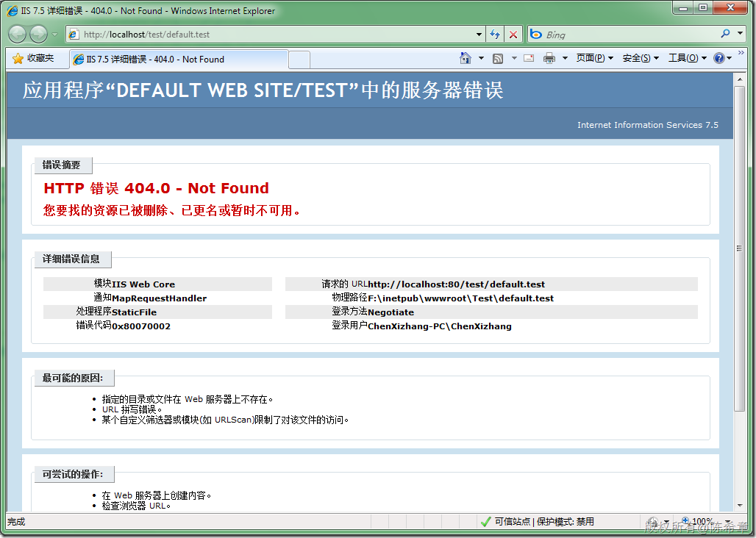756x538 pixels.
Task: Click the 最可能的原因 section label
Action: tap(73, 378)
